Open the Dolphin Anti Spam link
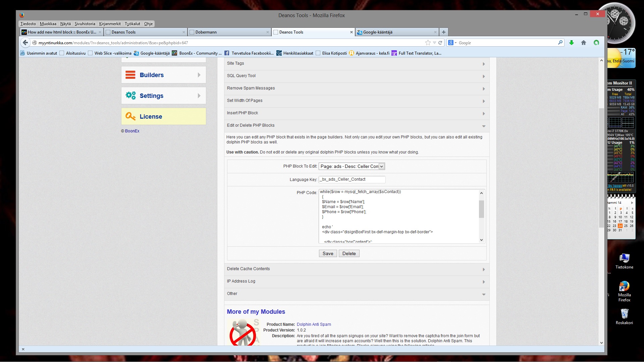 pos(314,324)
